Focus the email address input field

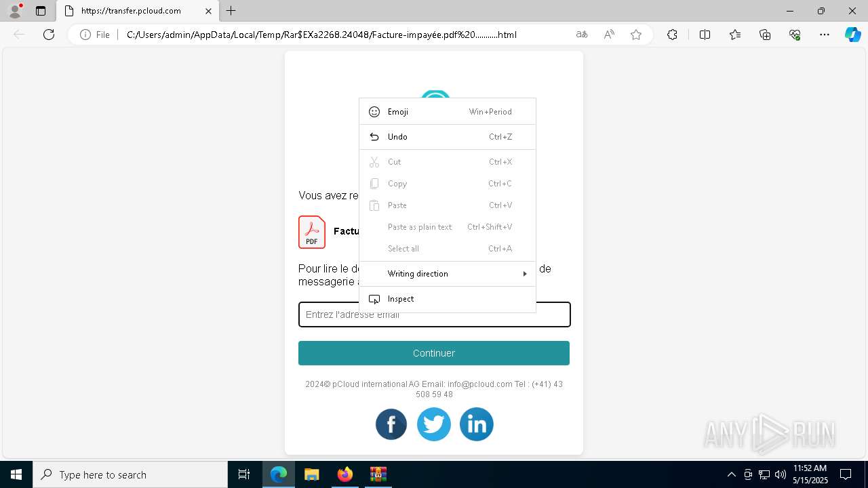pos(434,314)
